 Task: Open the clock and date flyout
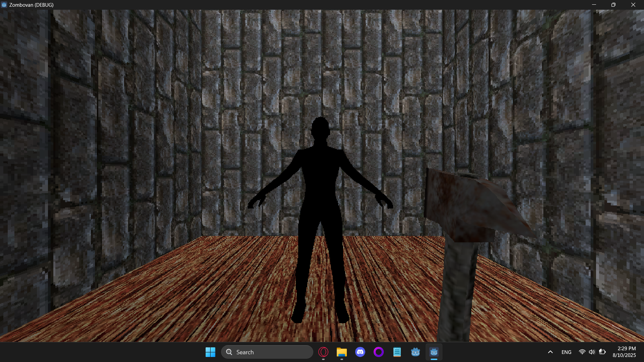[x=624, y=352]
